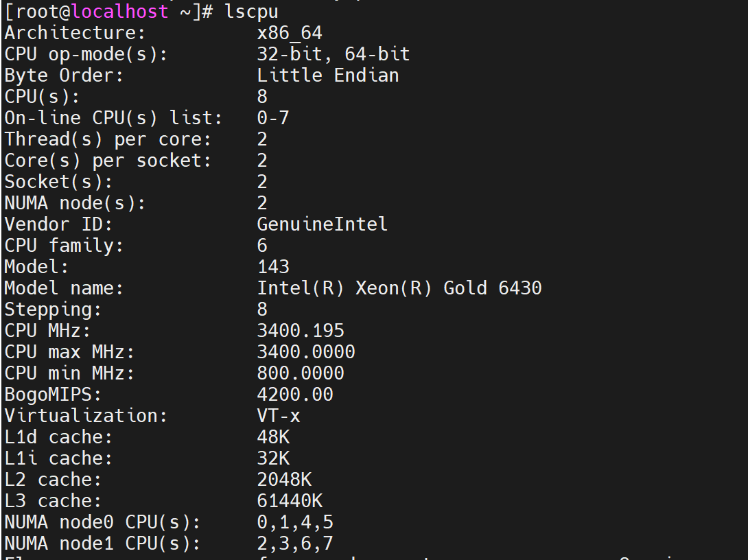Click the L3 cache value 61440K

pos(290,501)
